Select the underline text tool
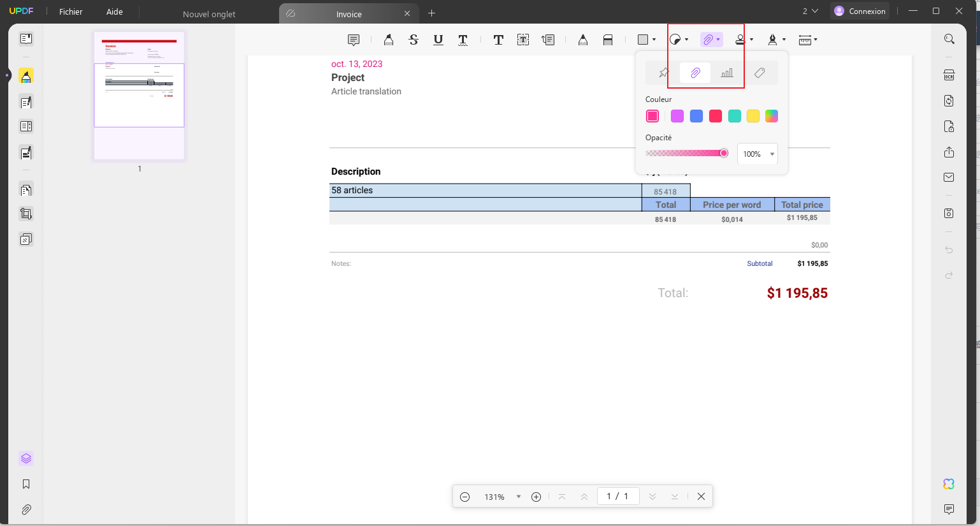This screenshot has height=526, width=980. (438, 40)
